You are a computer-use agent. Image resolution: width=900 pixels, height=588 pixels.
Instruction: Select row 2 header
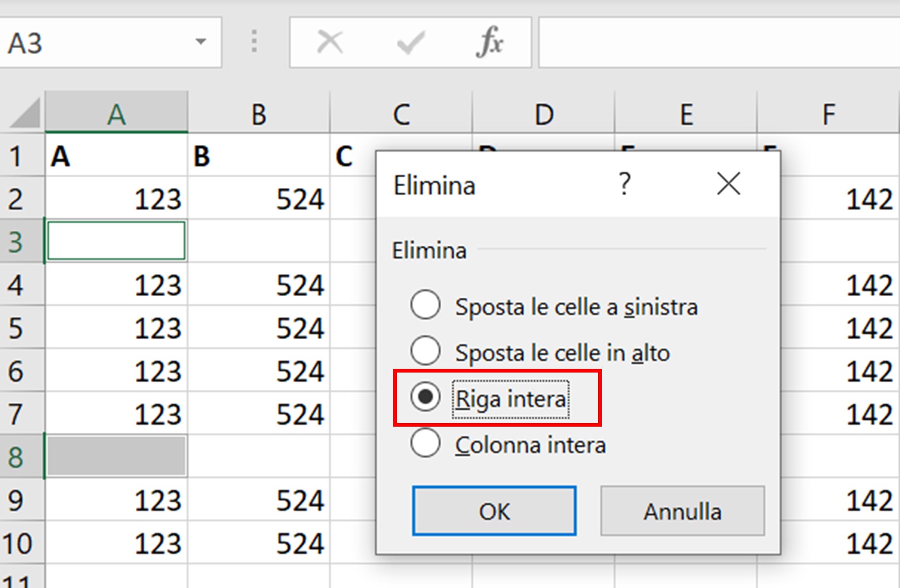[22, 198]
